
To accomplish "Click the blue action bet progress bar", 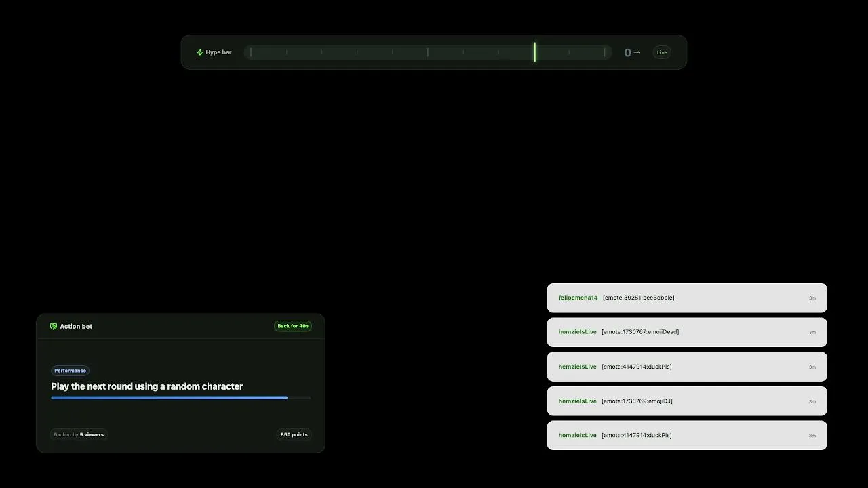I will pos(181,398).
